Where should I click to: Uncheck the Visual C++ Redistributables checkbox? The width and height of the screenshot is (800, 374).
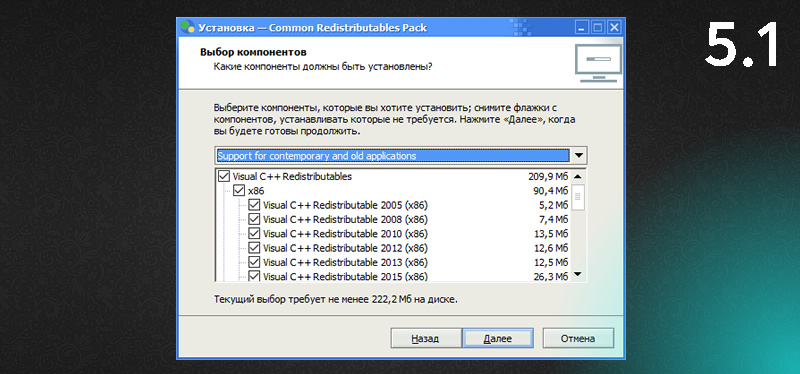(x=223, y=177)
